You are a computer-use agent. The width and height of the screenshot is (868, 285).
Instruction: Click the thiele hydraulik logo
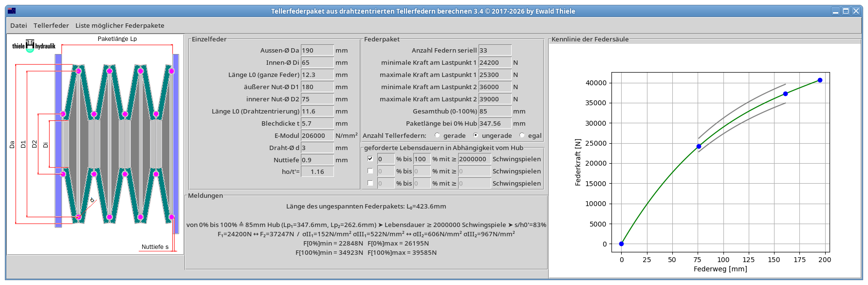pos(34,46)
